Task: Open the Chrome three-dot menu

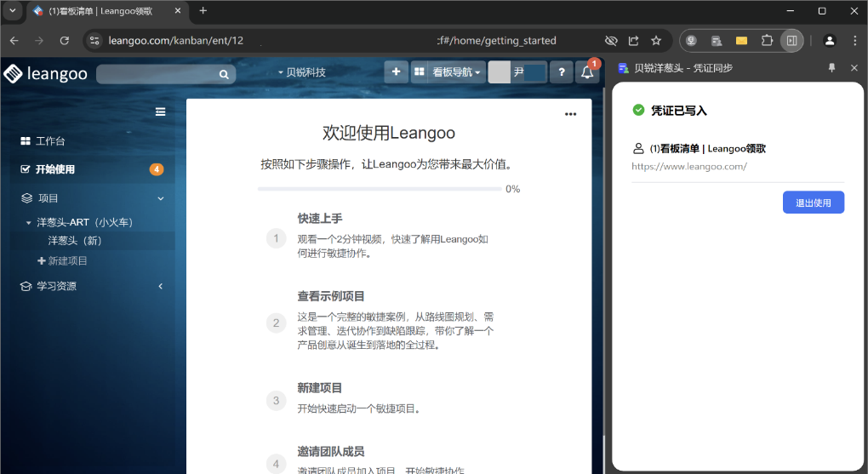Action: [854, 41]
